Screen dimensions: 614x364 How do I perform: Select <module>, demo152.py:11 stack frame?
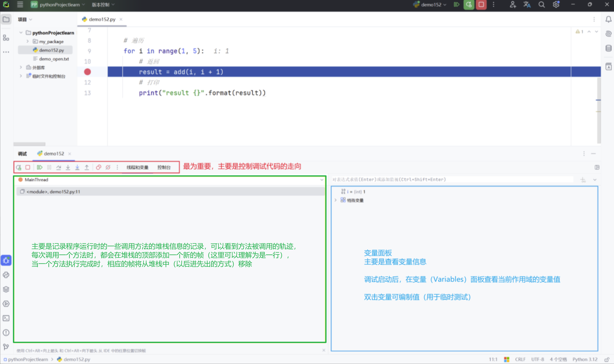click(170, 191)
